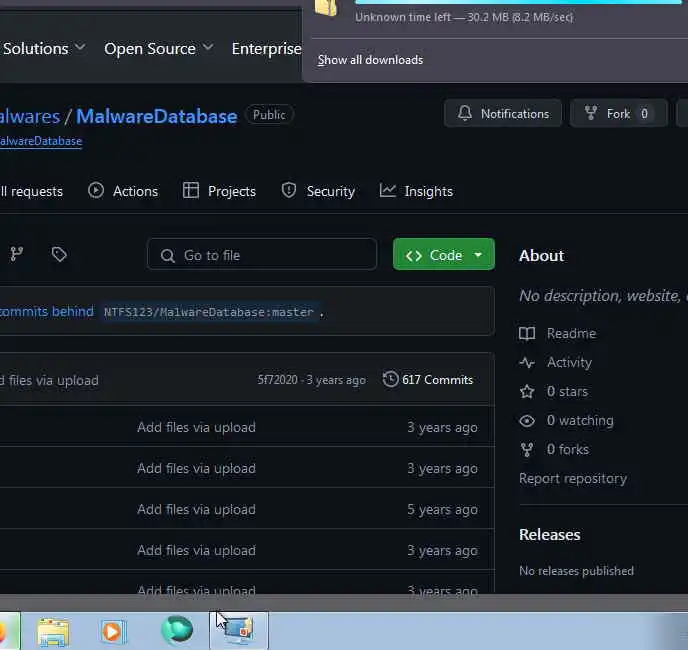The width and height of the screenshot is (688, 650).
Task: Click the Public badge
Action: [269, 115]
